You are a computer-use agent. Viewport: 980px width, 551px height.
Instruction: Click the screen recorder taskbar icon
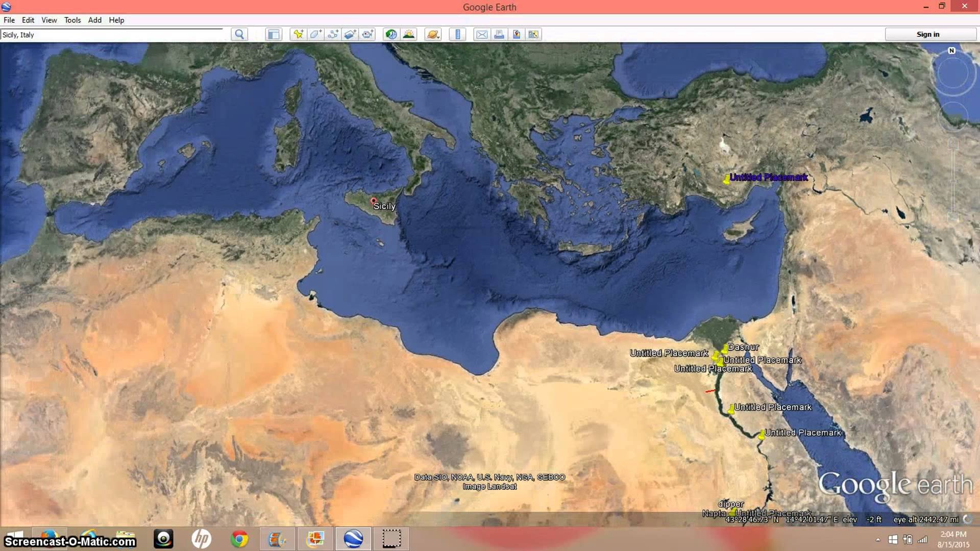tap(391, 539)
